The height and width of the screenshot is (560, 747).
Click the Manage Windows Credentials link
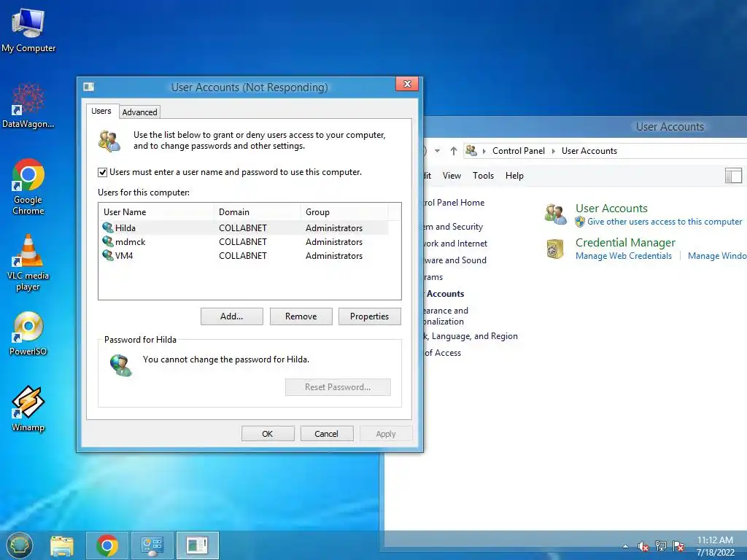[717, 256]
